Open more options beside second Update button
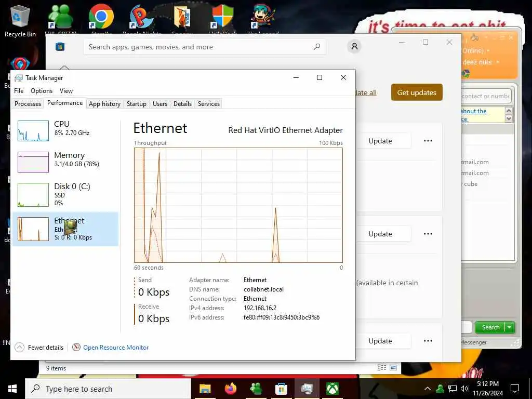This screenshot has height=399, width=532. [x=428, y=234]
